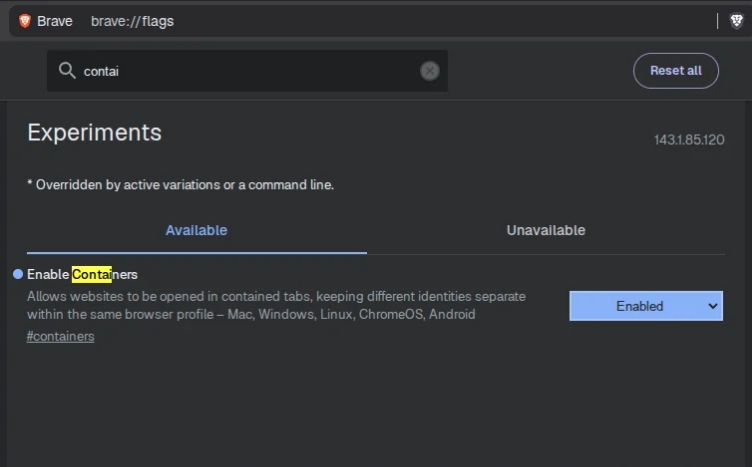752x467 pixels.
Task: Click the Containers flag description text
Action: point(275,305)
